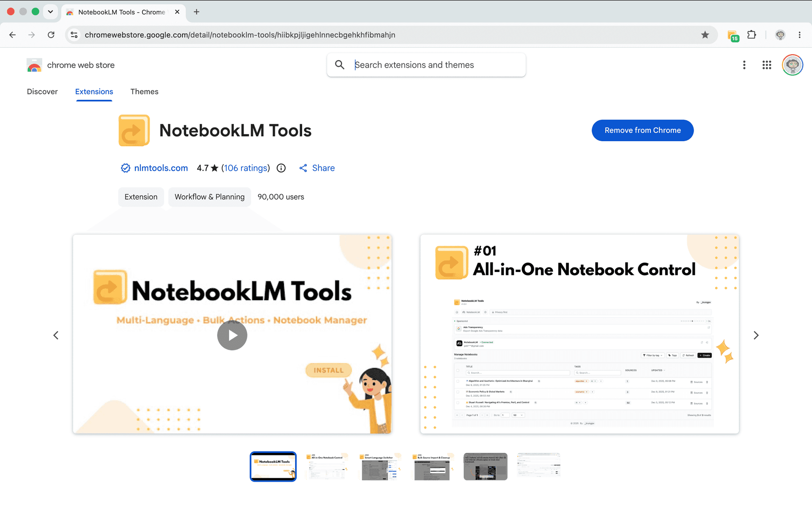812x510 pixels.
Task: Select the last light screenshot thumbnail
Action: (539, 465)
